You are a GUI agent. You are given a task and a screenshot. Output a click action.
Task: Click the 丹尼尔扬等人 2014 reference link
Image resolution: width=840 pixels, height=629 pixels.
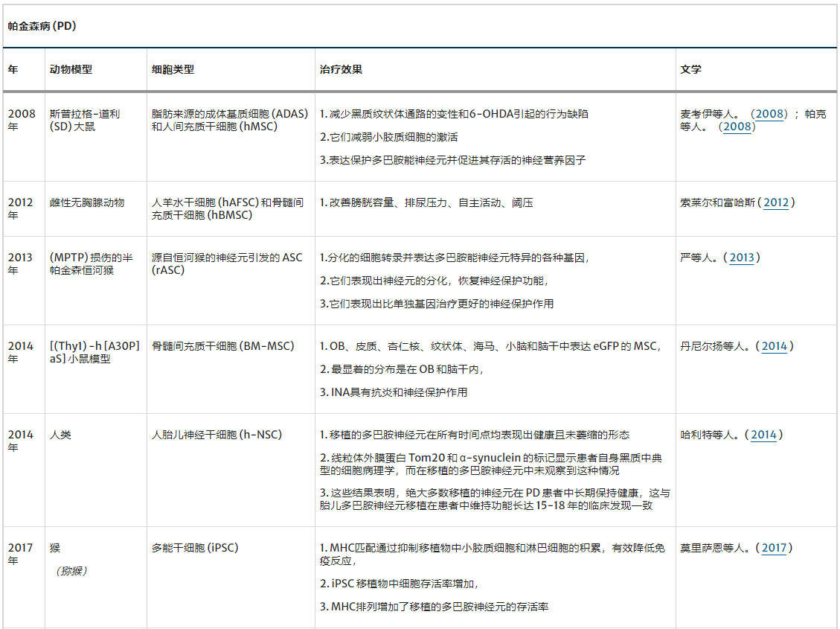click(774, 346)
